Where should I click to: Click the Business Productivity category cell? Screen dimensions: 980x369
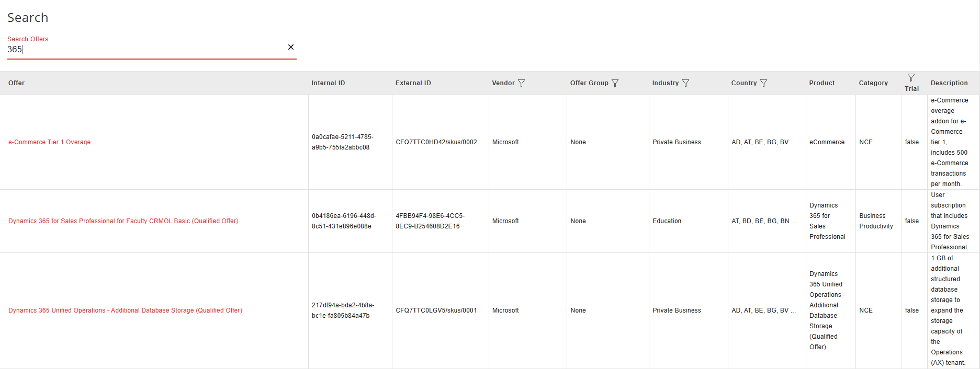[x=876, y=221]
